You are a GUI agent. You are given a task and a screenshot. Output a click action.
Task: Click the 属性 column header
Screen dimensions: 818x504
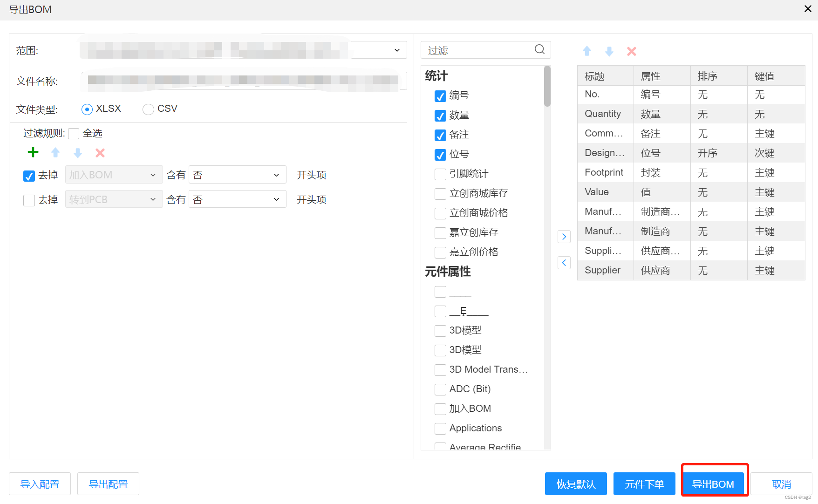click(x=662, y=76)
